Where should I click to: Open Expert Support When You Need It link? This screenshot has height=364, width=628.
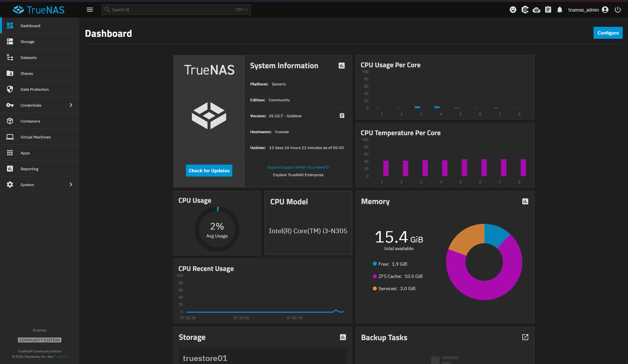(x=298, y=167)
